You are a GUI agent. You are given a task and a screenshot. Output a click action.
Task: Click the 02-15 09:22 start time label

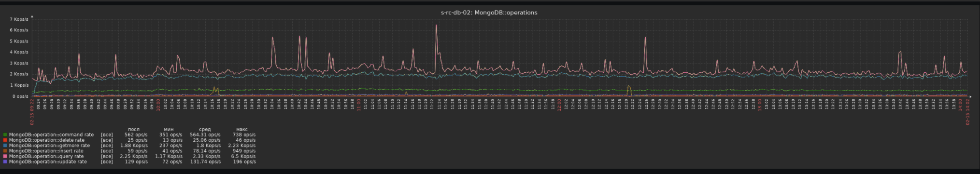32,112
